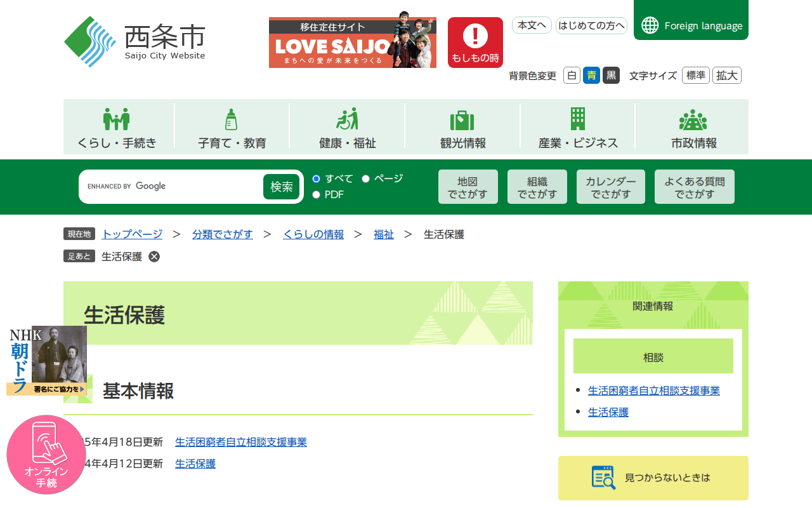Go to 分類でさがす in breadcrumb

tap(223, 234)
